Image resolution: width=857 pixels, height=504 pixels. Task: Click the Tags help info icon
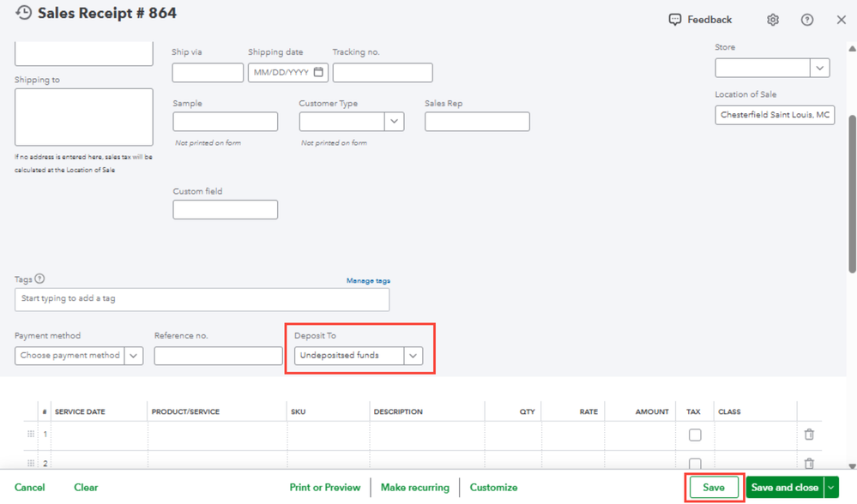coord(39,279)
